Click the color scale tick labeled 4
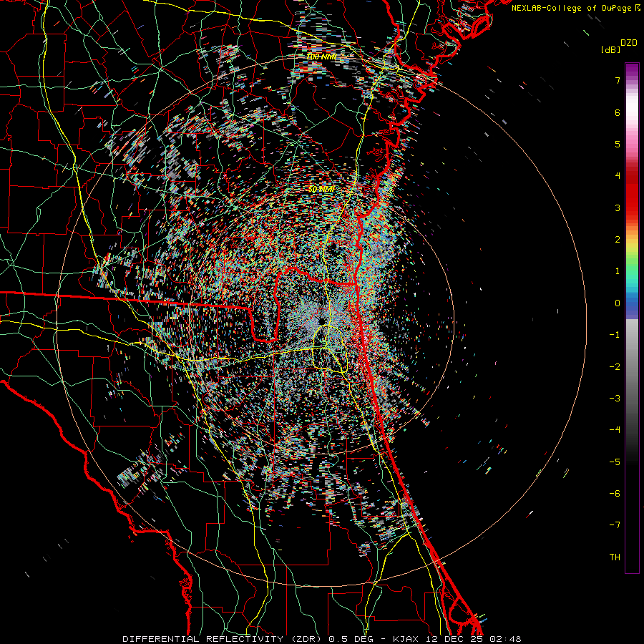 (x=618, y=176)
